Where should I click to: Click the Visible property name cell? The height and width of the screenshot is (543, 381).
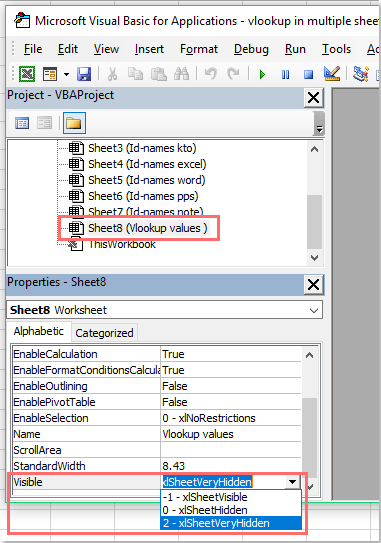coord(86,482)
